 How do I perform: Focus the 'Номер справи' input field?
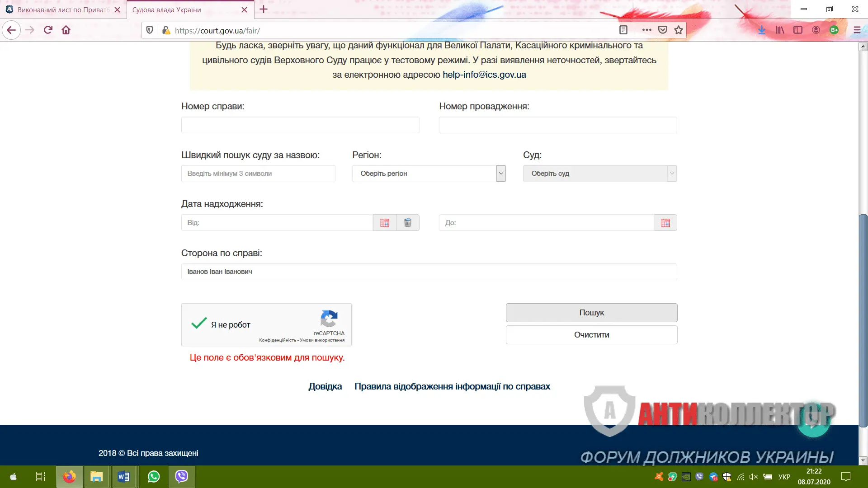pyautogui.click(x=300, y=125)
